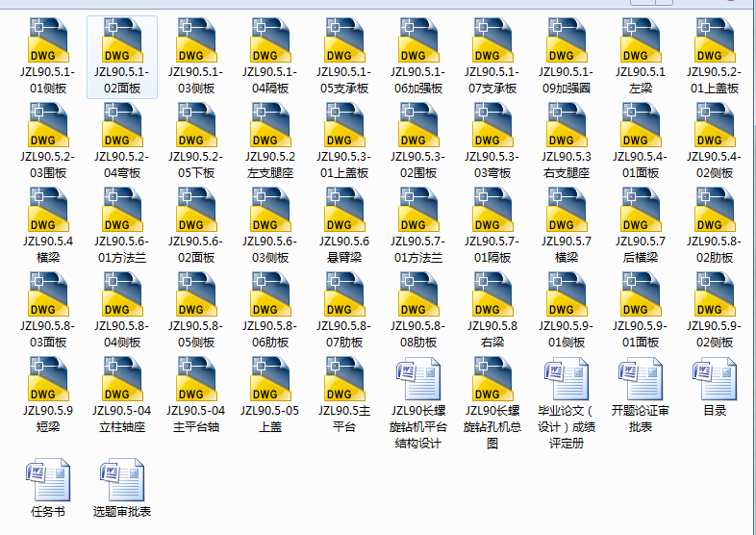Select the JZL90.5.2-04弯板 file icon
756x535 pixels.
(x=122, y=125)
